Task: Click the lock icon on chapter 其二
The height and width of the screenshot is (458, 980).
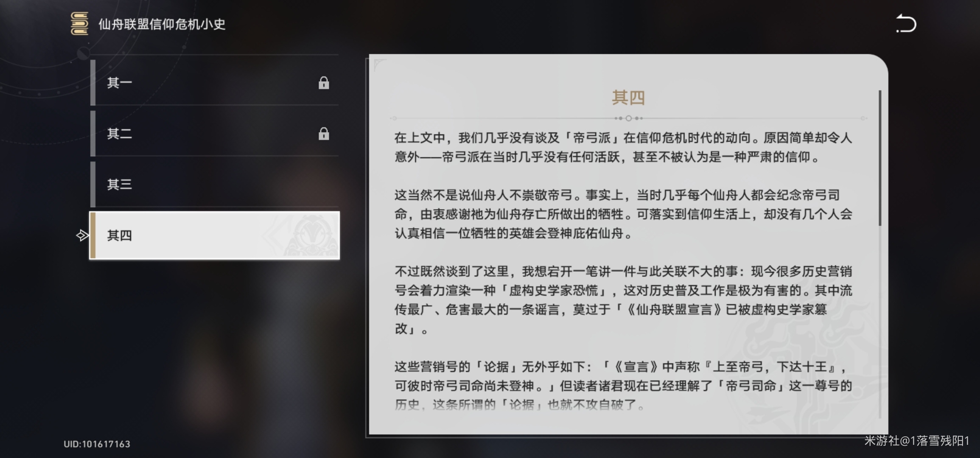Action: [324, 134]
